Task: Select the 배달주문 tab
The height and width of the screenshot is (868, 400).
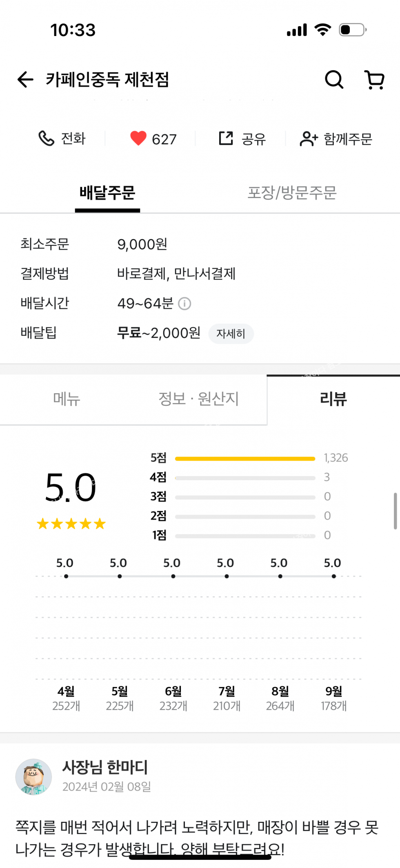Action: pyautogui.click(x=107, y=193)
